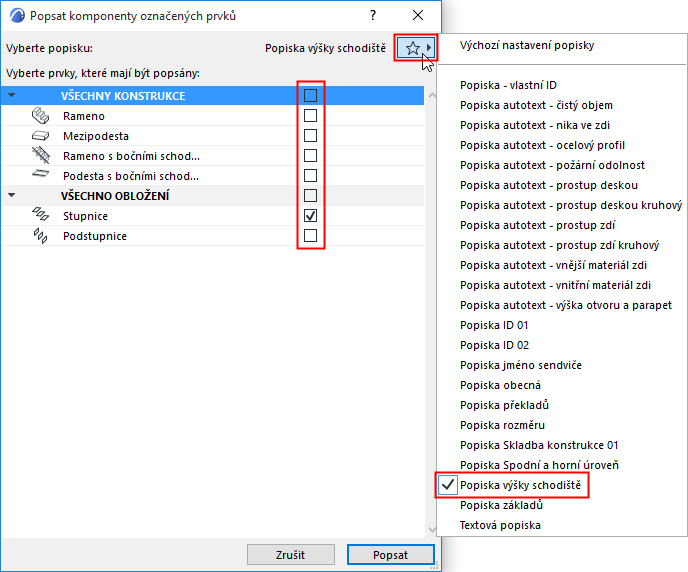Click the ARCHICAD app icon in title bar
The height and width of the screenshot is (572, 688).
click(x=16, y=16)
